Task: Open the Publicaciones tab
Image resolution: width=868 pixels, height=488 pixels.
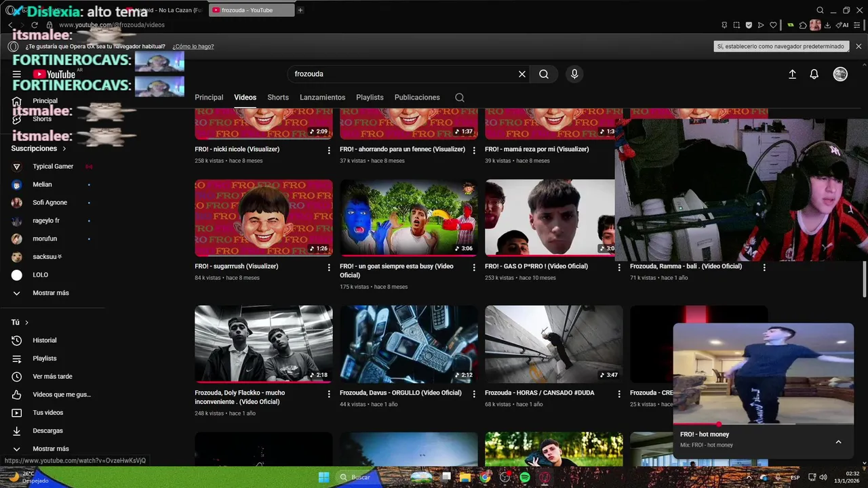Action: coord(417,98)
